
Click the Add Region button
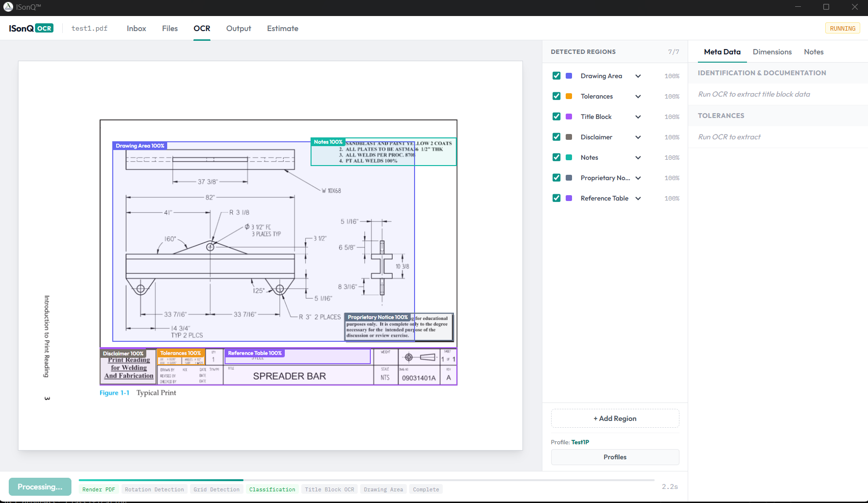pyautogui.click(x=615, y=419)
